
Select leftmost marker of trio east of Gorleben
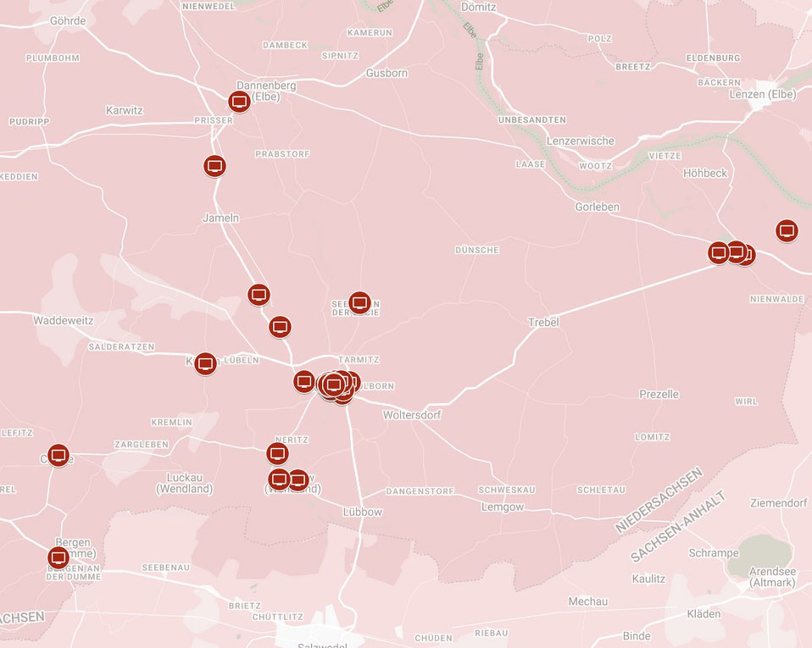[x=718, y=252]
